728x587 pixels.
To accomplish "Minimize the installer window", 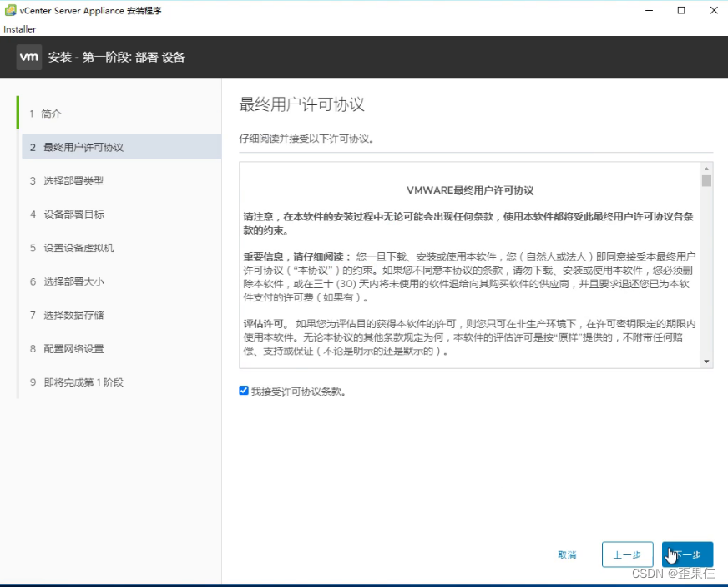I will click(x=649, y=10).
